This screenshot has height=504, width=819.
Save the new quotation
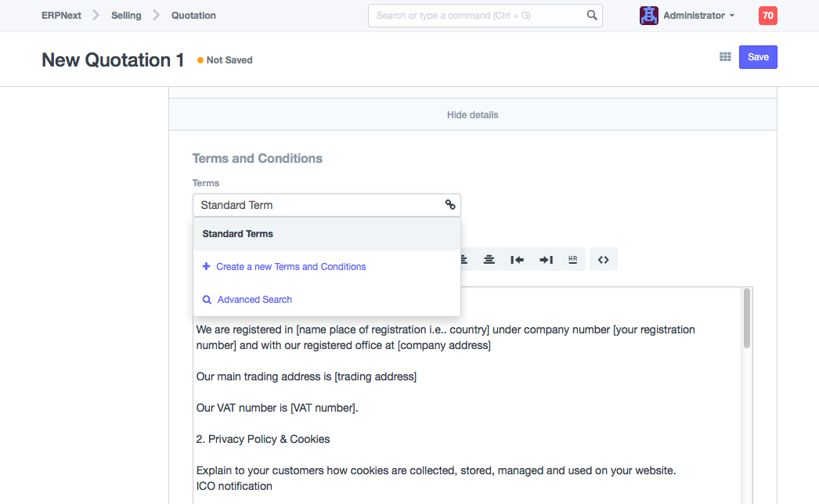pos(758,57)
